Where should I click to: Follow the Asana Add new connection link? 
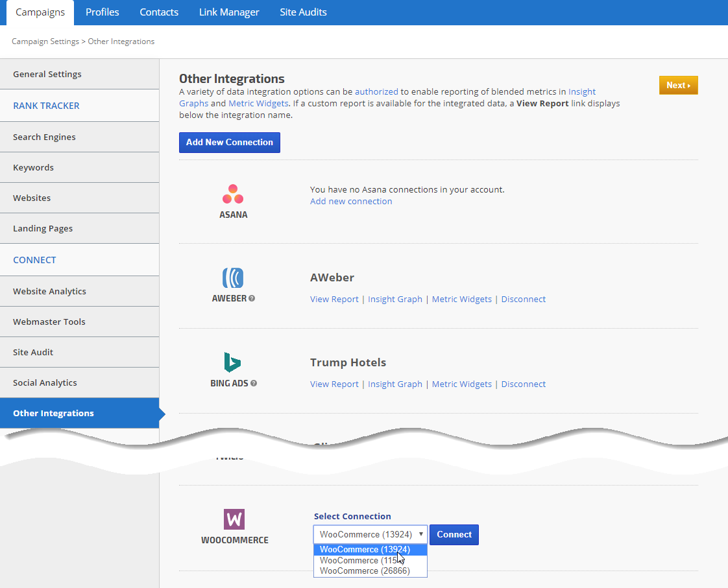pyautogui.click(x=351, y=202)
